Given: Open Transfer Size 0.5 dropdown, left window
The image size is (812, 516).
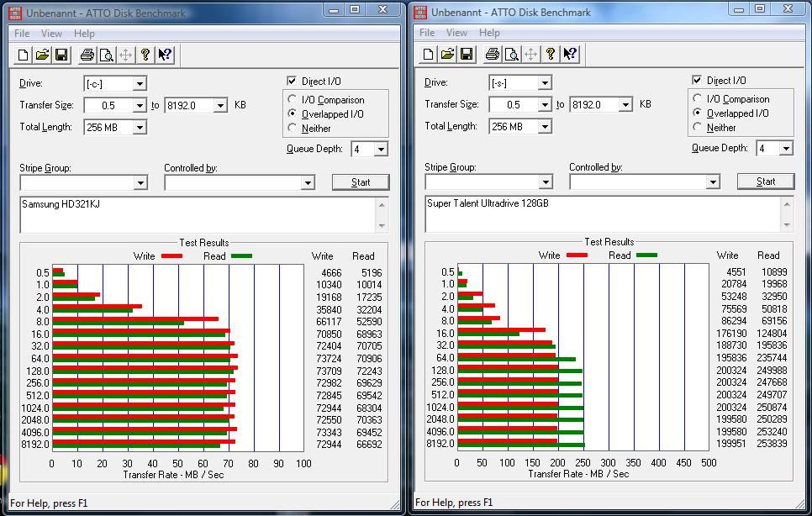Looking at the screenshot, I should 140,106.
